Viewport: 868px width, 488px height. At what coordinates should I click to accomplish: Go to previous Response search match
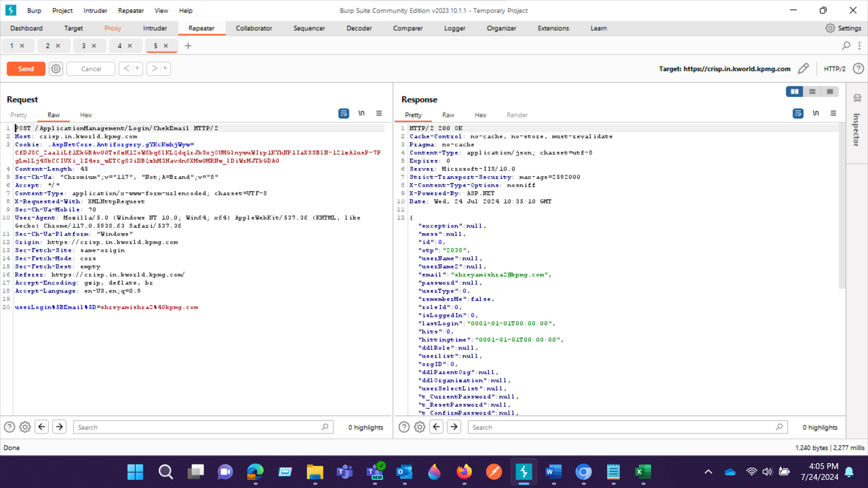437,427
